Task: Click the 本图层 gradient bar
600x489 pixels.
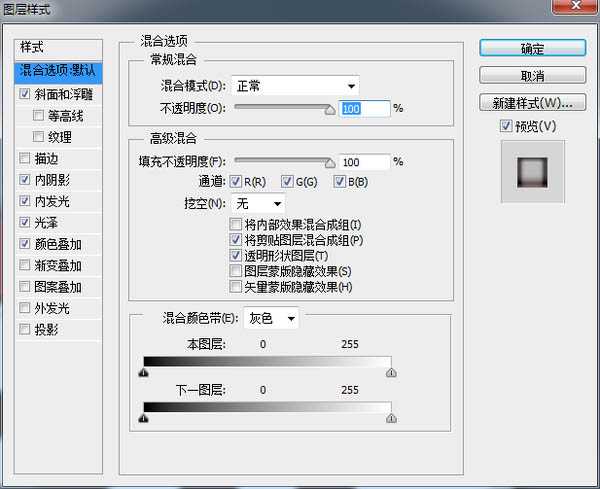Action: click(x=267, y=362)
